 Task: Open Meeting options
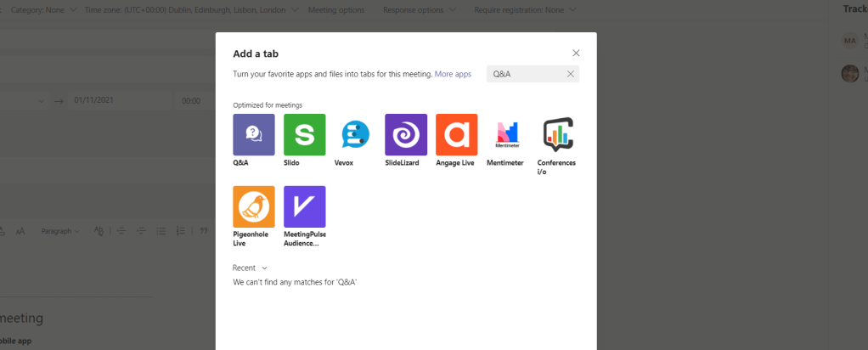click(338, 10)
